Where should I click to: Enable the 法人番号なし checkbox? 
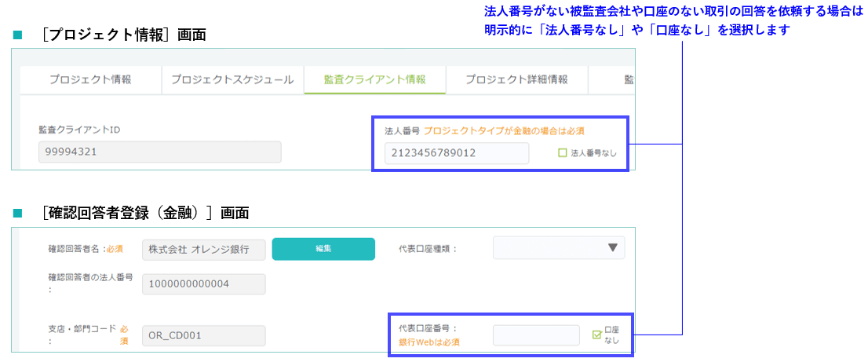click(x=562, y=153)
